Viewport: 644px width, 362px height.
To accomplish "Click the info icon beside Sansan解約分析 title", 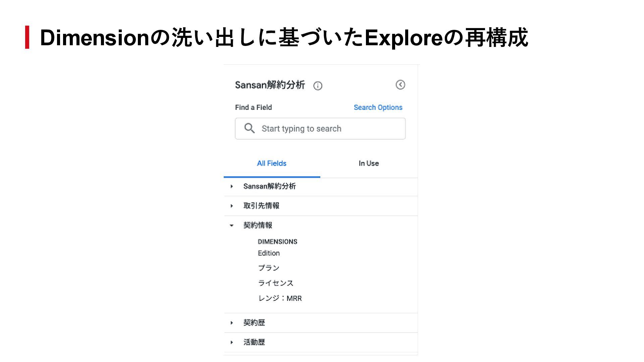I will (318, 86).
